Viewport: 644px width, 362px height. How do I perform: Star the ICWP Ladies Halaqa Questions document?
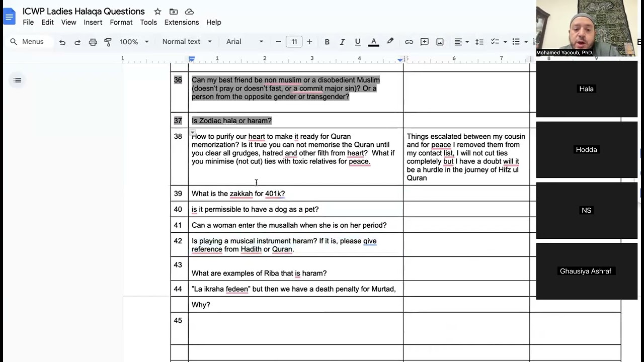tap(157, 12)
